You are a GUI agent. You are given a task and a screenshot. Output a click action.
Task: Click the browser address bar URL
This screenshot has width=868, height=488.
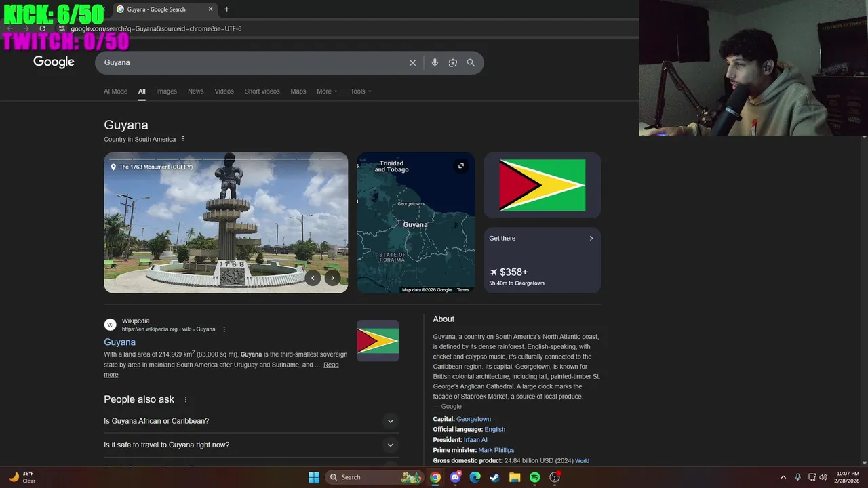tap(156, 28)
